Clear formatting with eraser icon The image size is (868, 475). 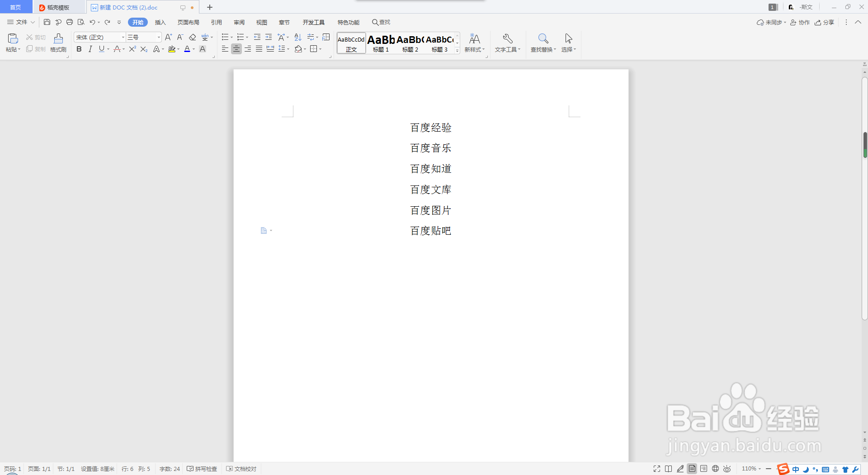coord(193,37)
